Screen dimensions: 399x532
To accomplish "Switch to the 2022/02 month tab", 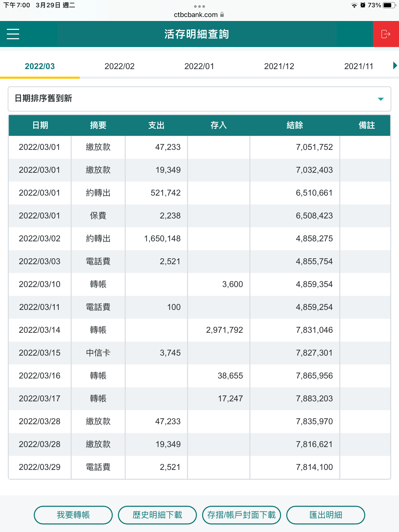I will [x=119, y=66].
